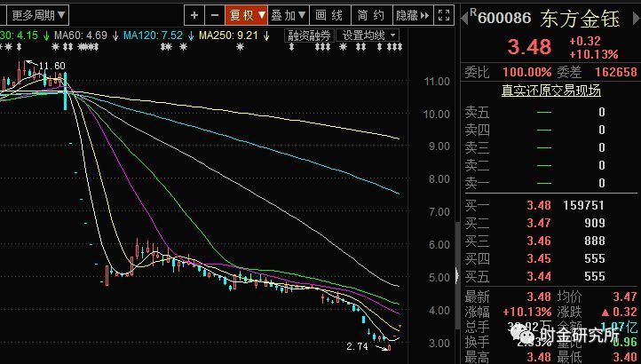Viewport: 641px width, 364px height.
Task: Click the 融资融券 margin trading button
Action: tap(310, 36)
